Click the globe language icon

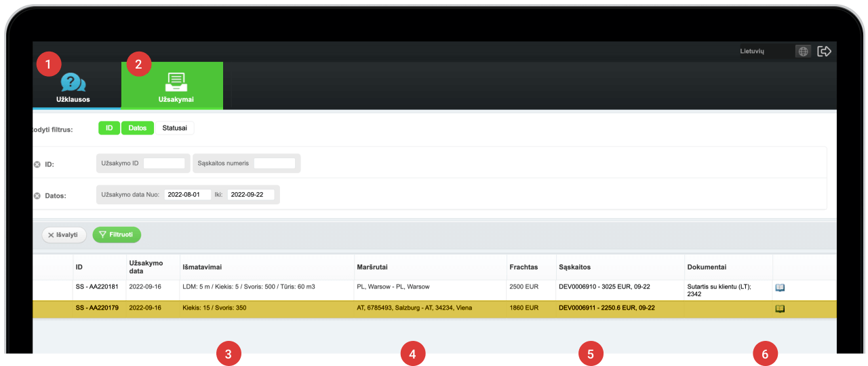point(803,51)
